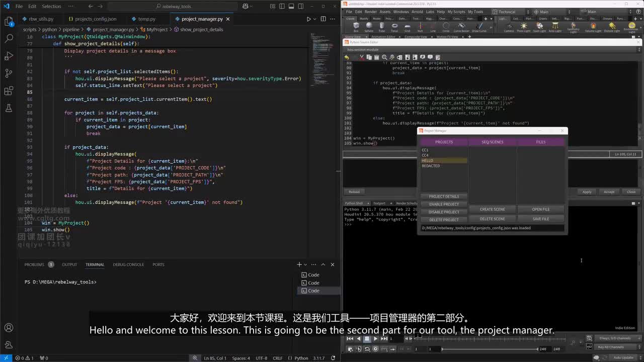Add a Spot Light from the shelf
The width and height of the screenshot is (644, 362).
pyautogui.click(x=539, y=27)
